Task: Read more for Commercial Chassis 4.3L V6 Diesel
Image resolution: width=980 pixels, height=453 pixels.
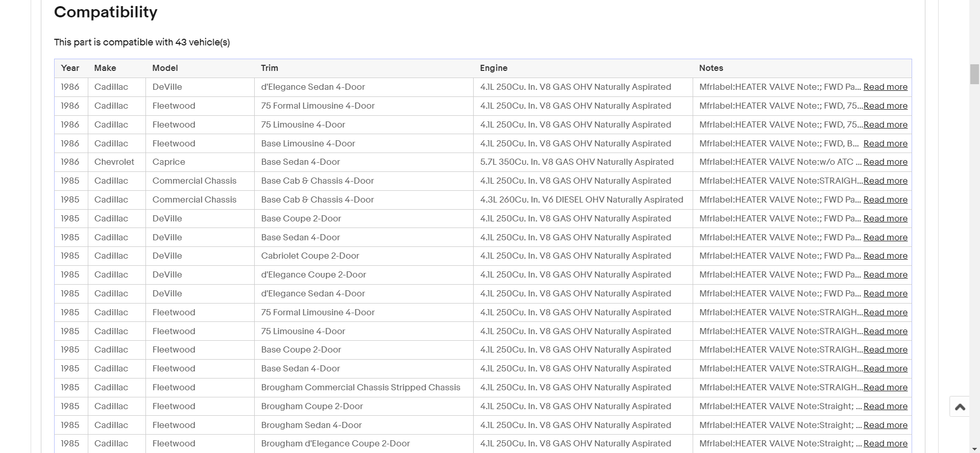Action: click(x=886, y=199)
